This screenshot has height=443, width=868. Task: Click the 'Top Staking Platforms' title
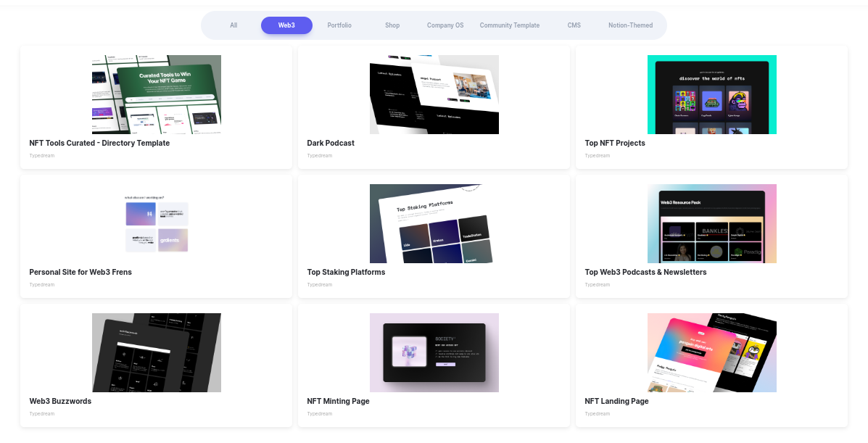[346, 272]
